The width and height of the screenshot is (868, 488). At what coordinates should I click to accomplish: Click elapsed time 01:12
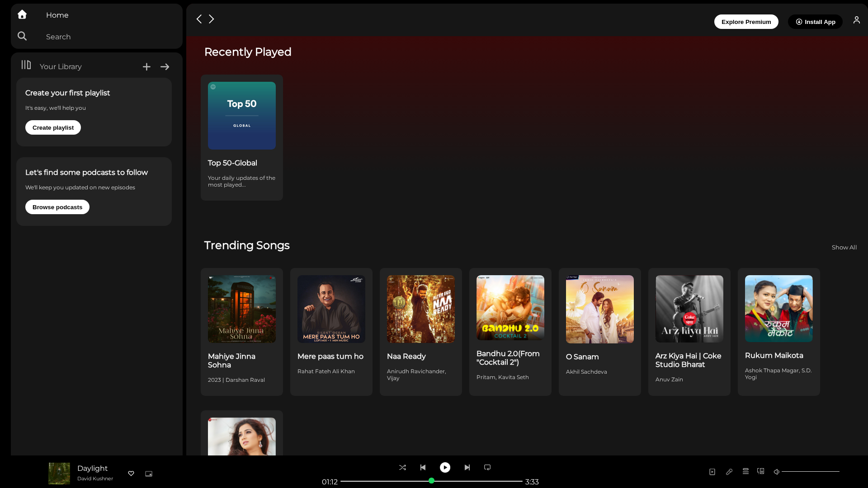(x=330, y=482)
